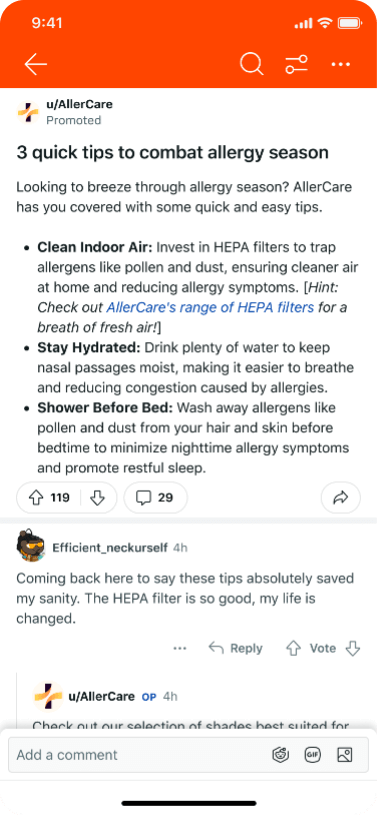Open the 29 comments button
Image resolution: width=381 pixels, height=818 pixels.
(155, 498)
